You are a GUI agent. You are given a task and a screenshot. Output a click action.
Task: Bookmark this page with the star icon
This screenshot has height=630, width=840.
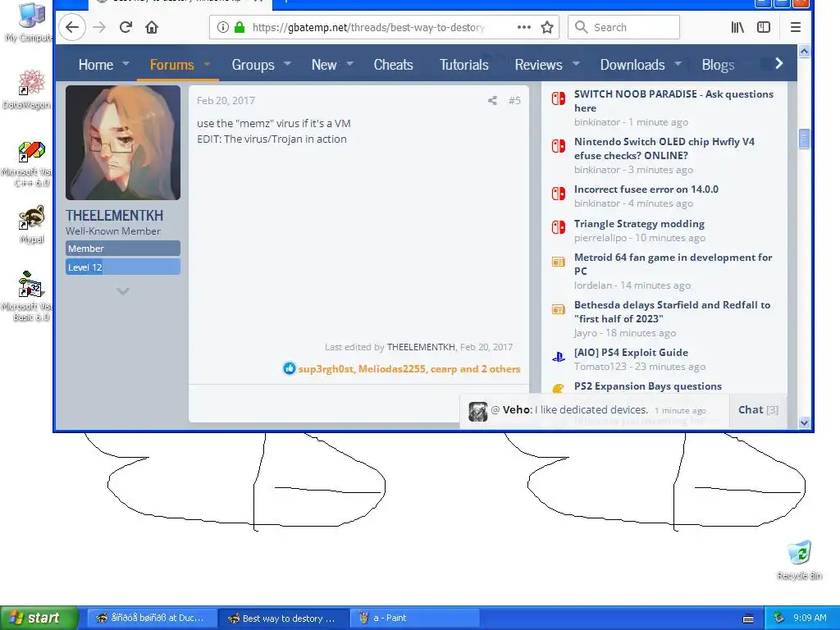point(547,27)
